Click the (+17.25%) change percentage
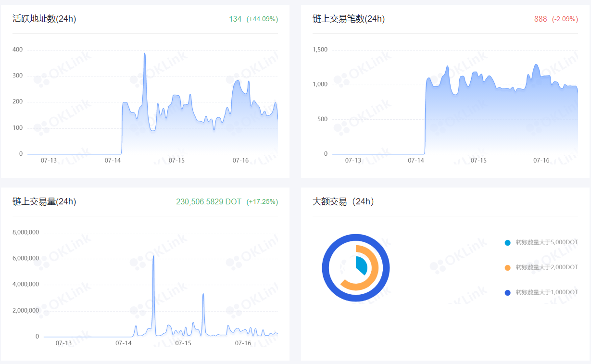 (262, 201)
